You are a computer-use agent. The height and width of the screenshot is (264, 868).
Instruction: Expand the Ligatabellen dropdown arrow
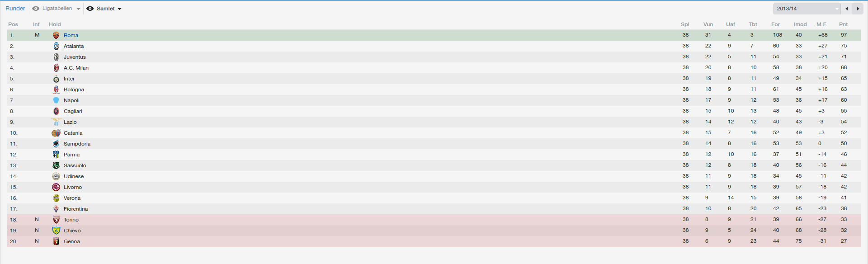78,9
